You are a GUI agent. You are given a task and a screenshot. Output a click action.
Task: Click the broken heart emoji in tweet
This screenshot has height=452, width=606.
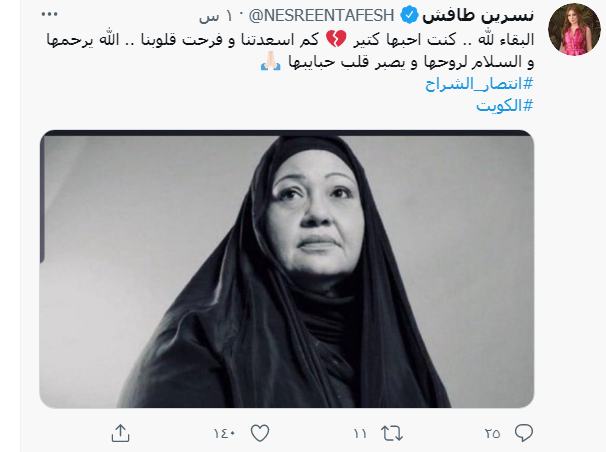(x=336, y=39)
